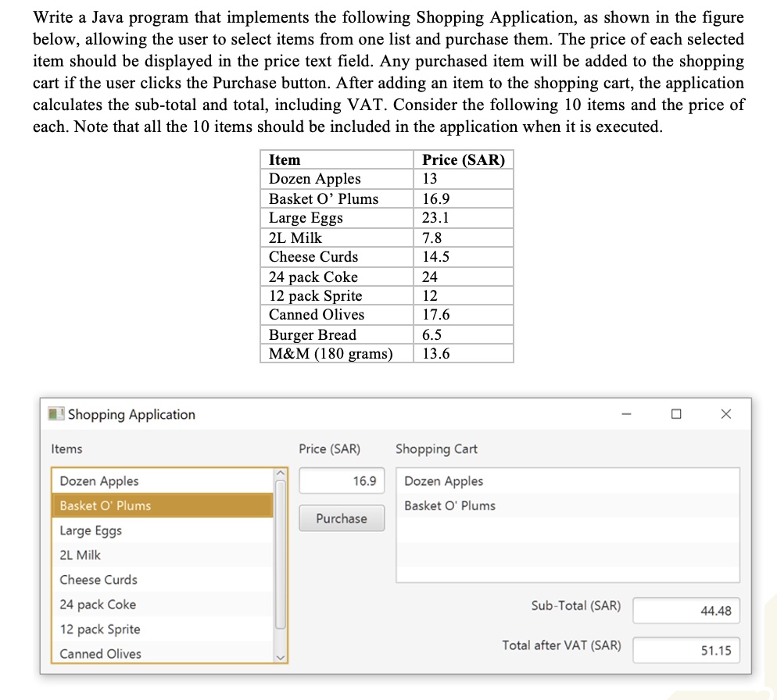Click the Price (SAR) text field
Viewport: 777px width, 700px height.
pos(342,481)
